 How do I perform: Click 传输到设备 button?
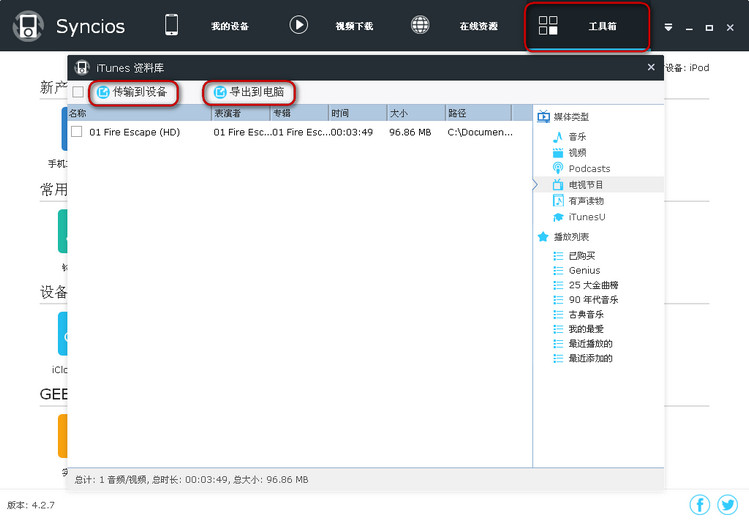(132, 92)
